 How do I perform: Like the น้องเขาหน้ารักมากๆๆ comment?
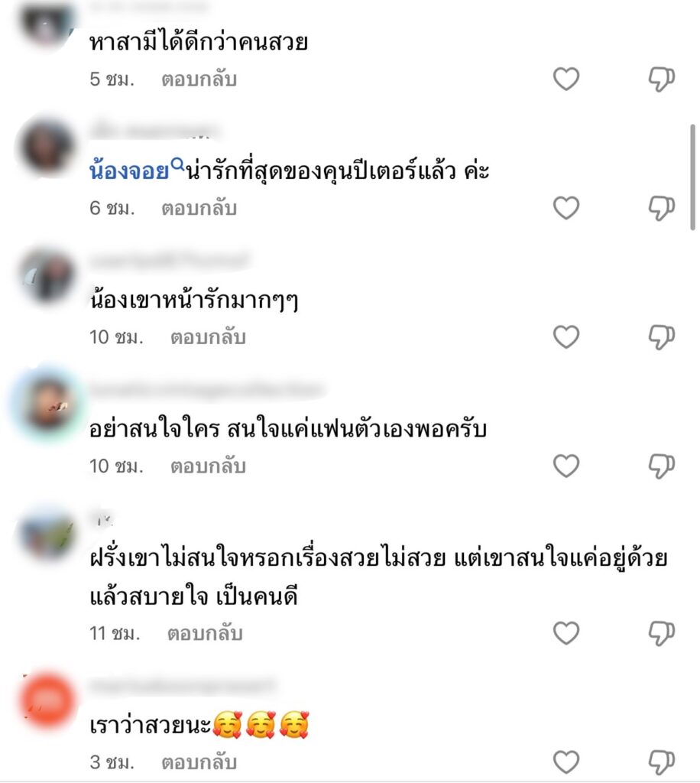tap(566, 336)
